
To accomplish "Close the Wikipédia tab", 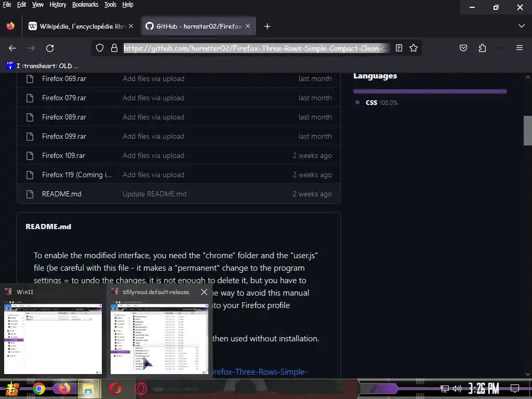I will [x=131, y=26].
